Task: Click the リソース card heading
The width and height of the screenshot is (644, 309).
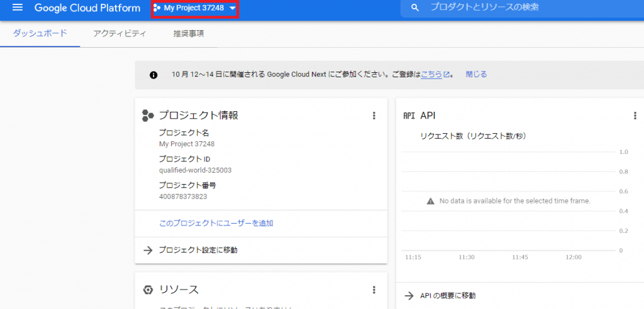Action: (x=179, y=290)
